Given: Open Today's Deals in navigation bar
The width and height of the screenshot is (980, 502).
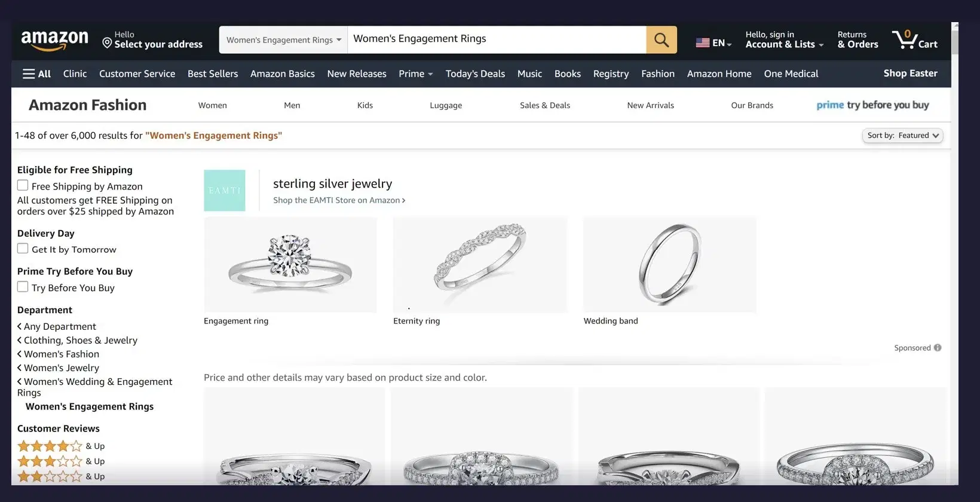Looking at the screenshot, I should [x=475, y=74].
